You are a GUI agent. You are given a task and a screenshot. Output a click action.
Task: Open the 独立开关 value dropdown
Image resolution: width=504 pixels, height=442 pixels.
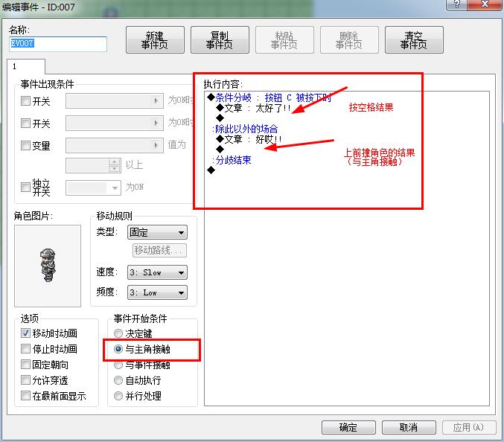93,188
